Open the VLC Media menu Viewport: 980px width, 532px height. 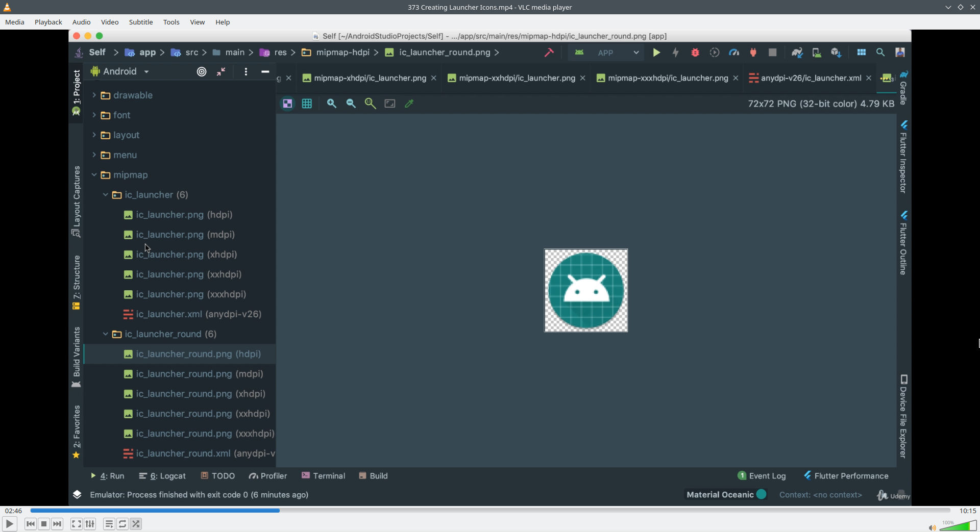[x=15, y=22]
